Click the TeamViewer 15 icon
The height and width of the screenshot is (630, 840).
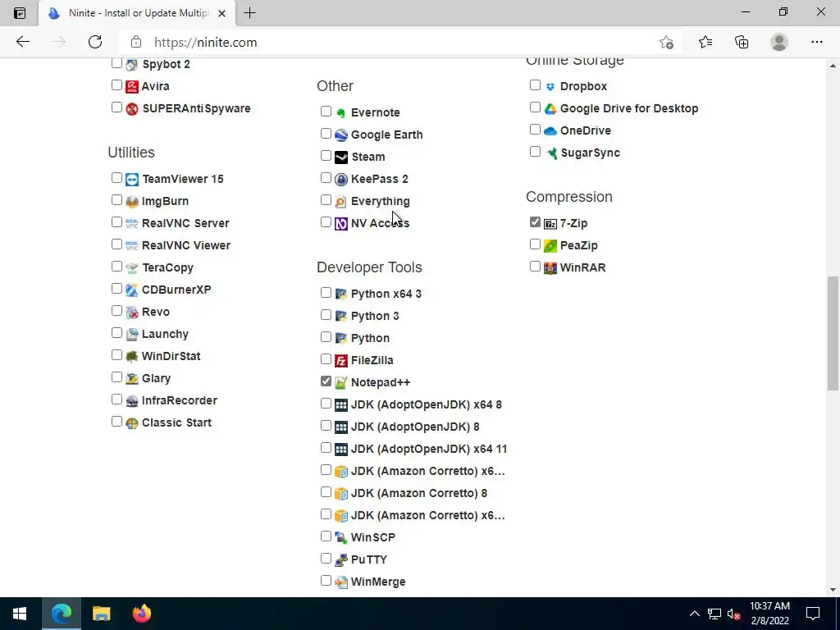132,180
